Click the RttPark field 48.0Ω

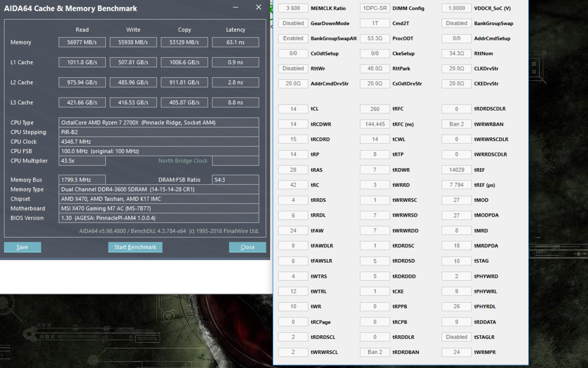375,68
